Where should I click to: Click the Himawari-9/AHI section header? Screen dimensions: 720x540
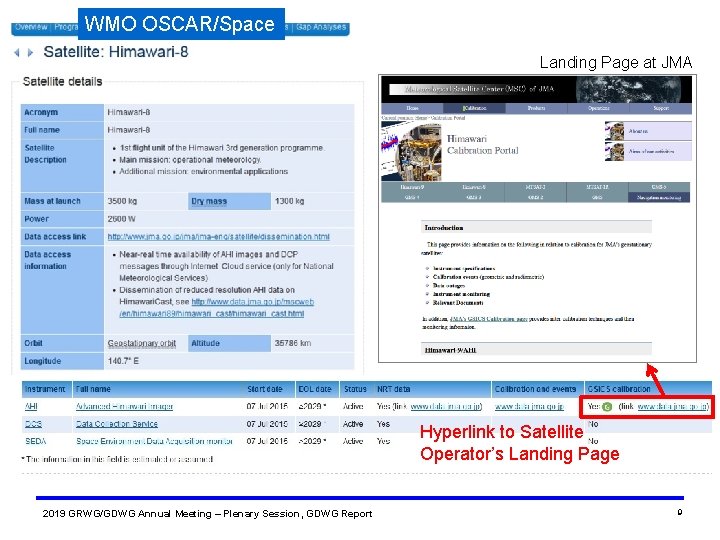tap(536, 350)
